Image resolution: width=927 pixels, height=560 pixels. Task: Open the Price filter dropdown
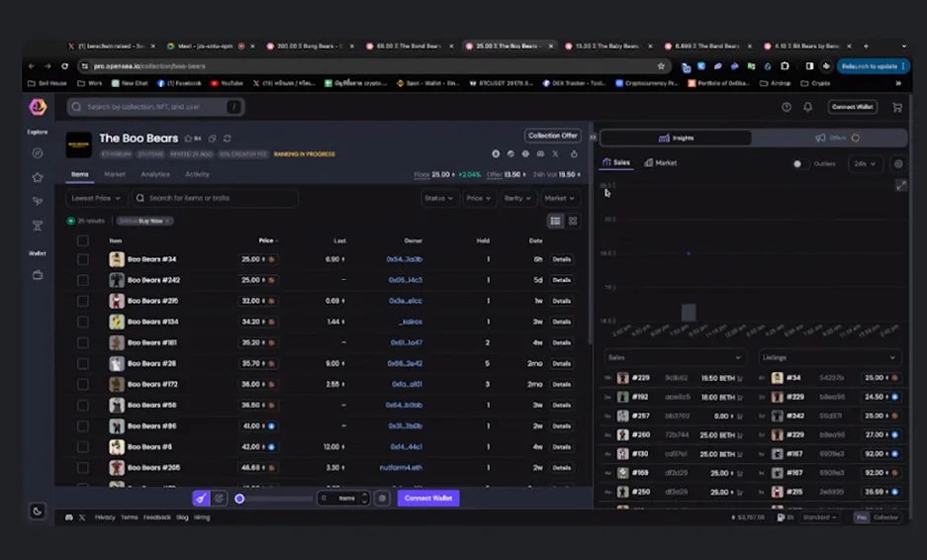pos(478,198)
